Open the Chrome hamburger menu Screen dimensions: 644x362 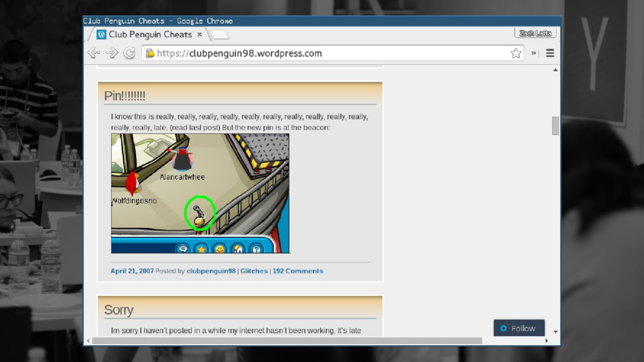click(x=550, y=53)
